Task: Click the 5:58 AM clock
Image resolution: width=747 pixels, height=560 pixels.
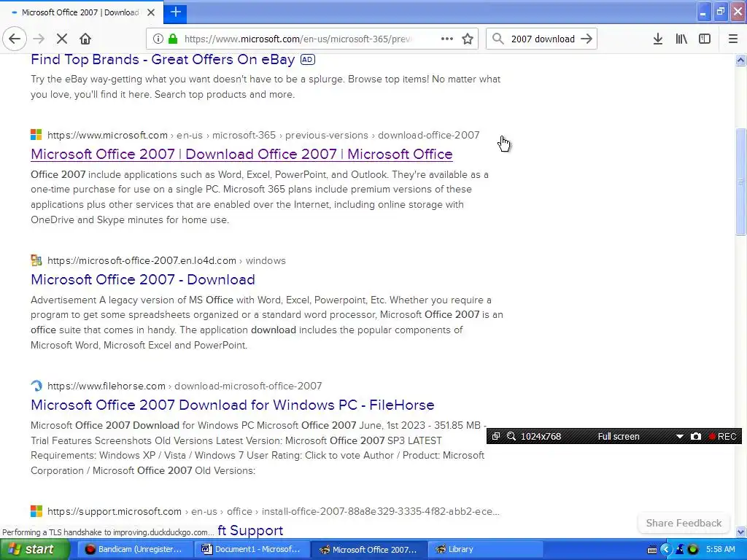Action: tap(720, 549)
